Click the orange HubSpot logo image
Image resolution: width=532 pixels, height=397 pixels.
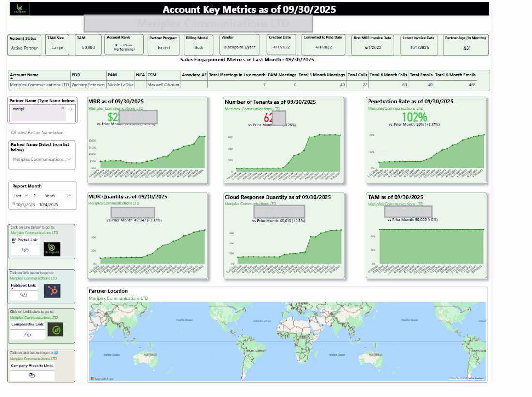tap(52, 290)
